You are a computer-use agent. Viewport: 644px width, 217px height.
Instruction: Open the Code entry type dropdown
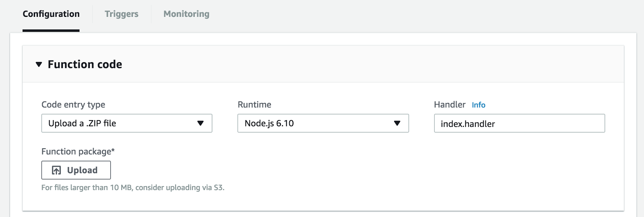point(127,123)
